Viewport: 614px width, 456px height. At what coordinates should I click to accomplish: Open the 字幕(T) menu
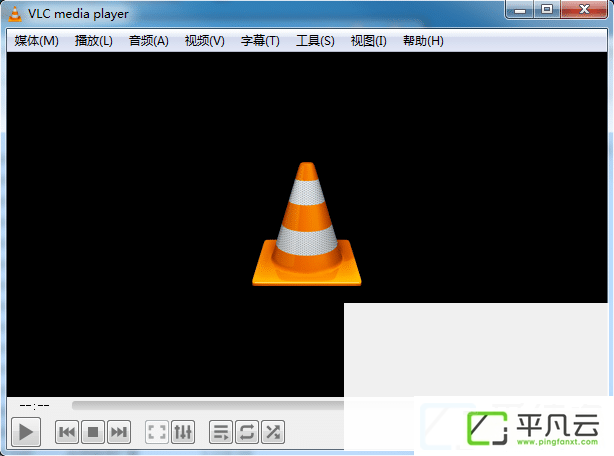pyautogui.click(x=260, y=41)
